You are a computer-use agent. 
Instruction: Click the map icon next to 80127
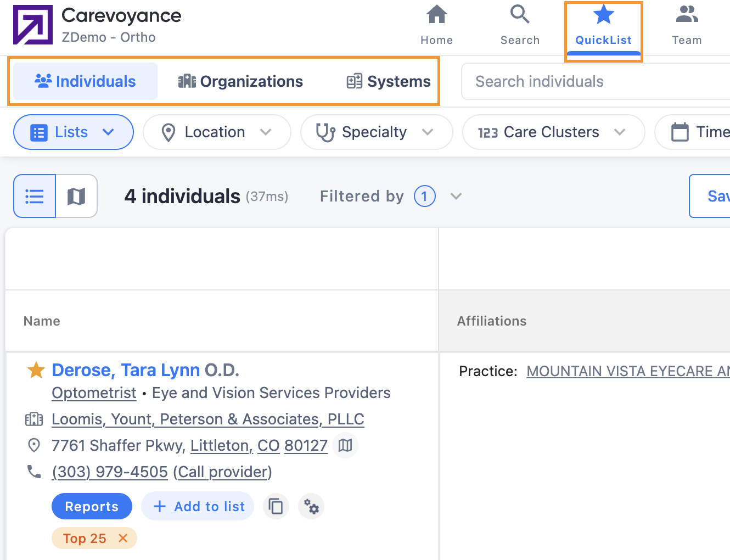pos(345,445)
